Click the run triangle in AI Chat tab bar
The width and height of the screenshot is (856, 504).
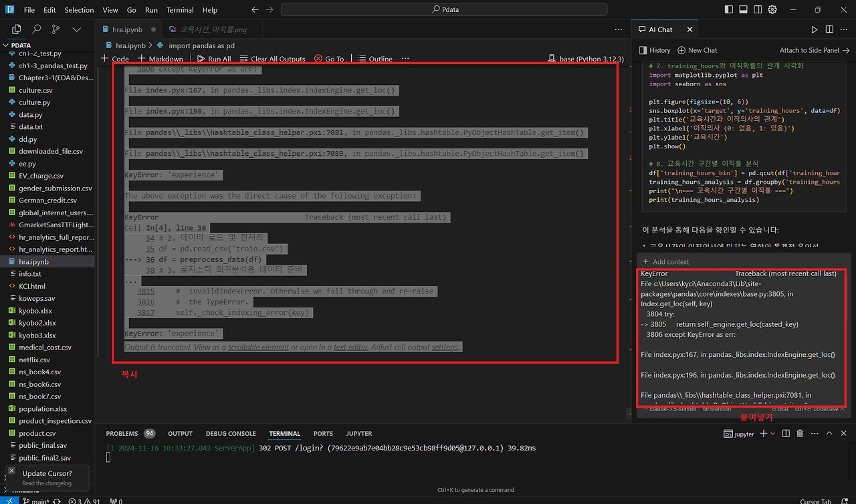pyautogui.click(x=814, y=29)
